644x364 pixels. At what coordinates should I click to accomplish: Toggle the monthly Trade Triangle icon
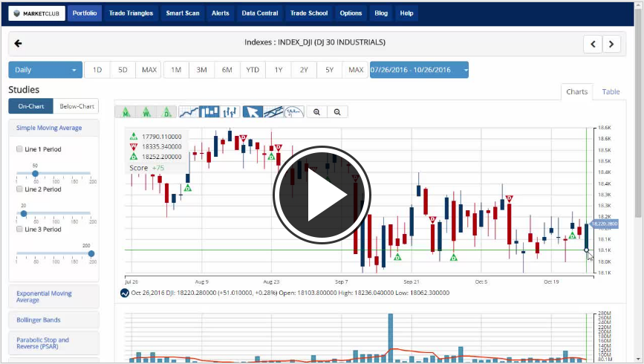click(126, 112)
